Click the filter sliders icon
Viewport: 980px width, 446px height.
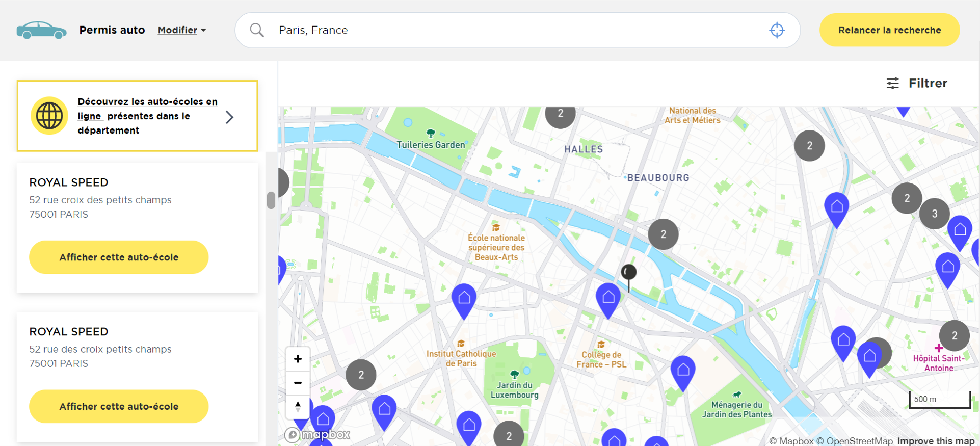pos(893,83)
